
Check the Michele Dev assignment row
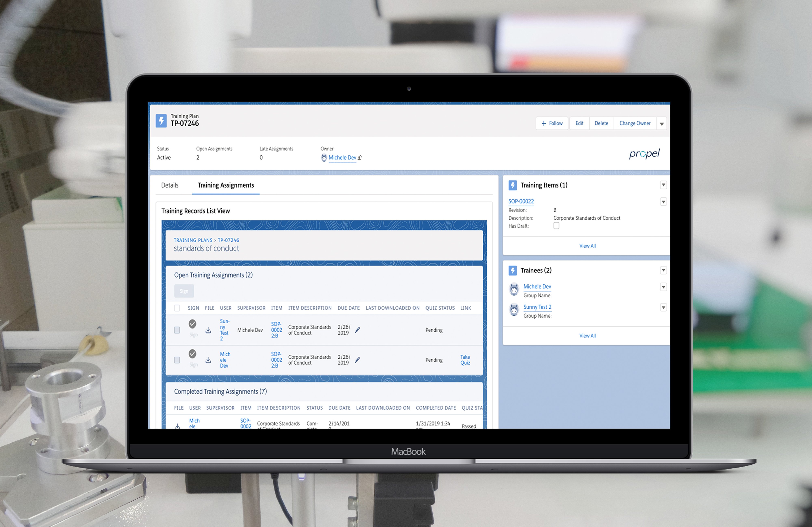(177, 360)
